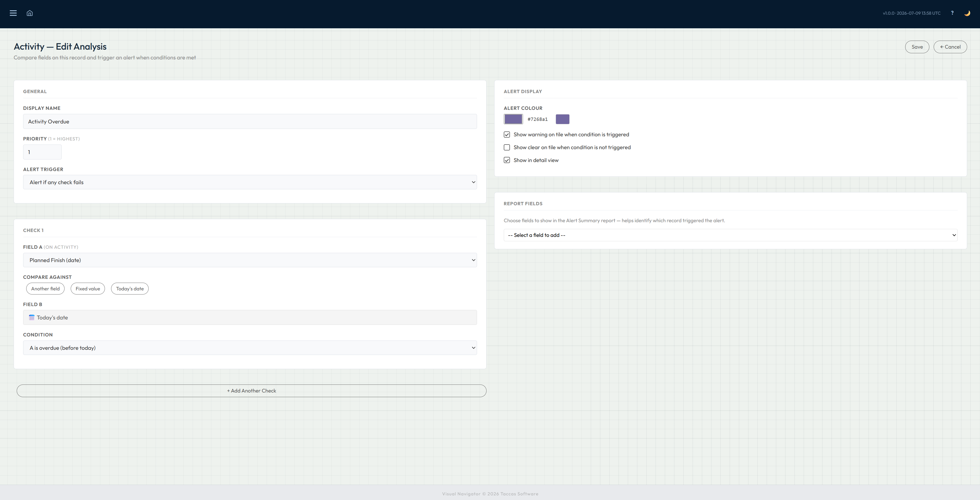
Task: Open the alert colour picker swatch
Action: click(x=513, y=119)
